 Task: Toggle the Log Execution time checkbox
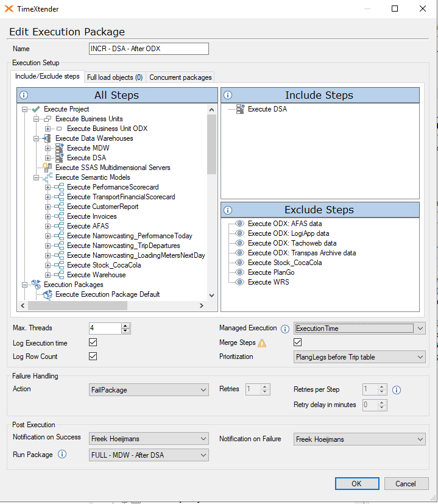point(93,343)
